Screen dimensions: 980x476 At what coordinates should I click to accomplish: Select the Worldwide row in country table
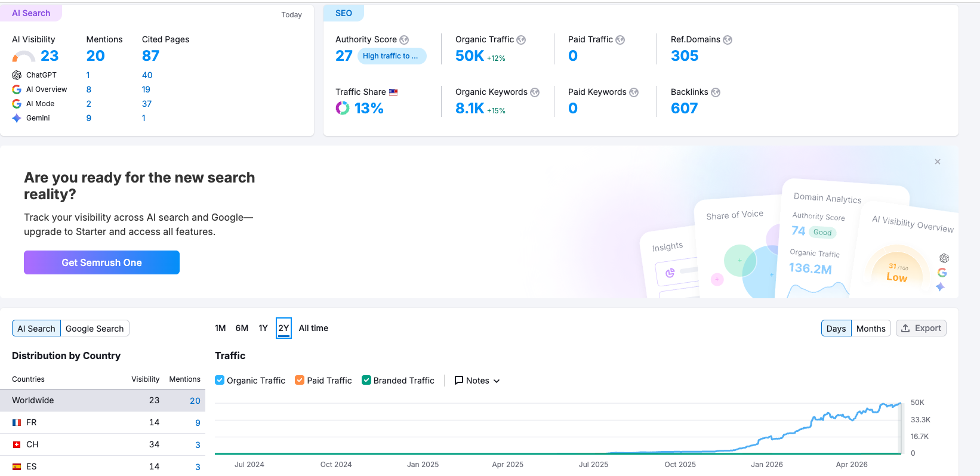(103, 400)
